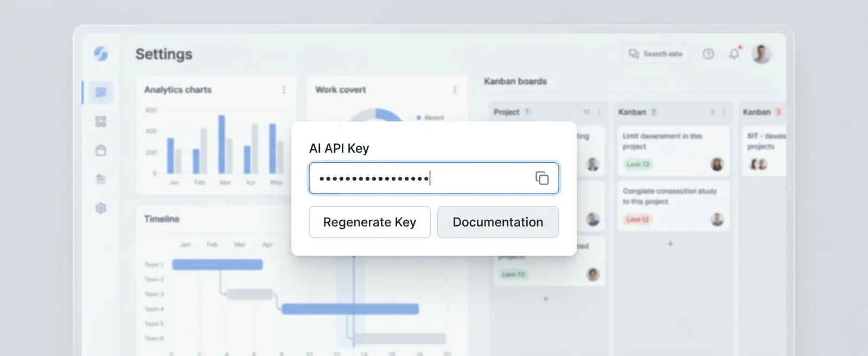Click the avatar on Limit development card
Screen dimensions: 868x356
717,164
